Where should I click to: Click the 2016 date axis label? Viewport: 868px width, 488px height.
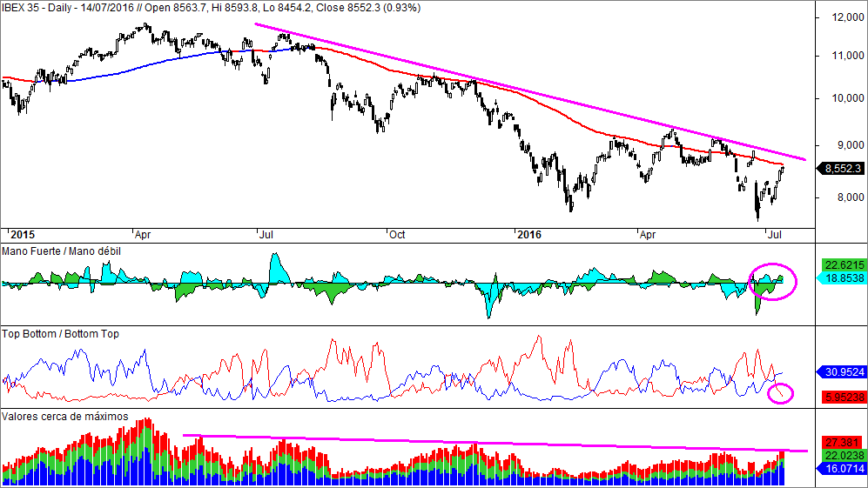(x=528, y=235)
